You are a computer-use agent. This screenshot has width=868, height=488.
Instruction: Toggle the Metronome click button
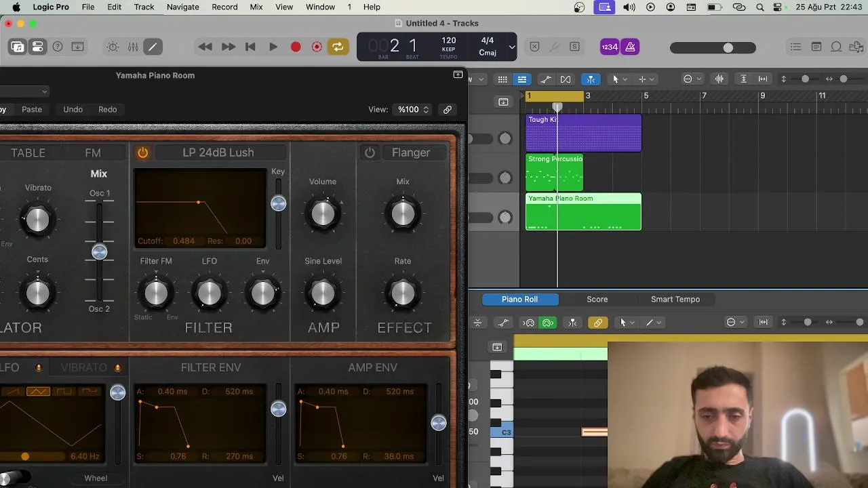coord(631,47)
